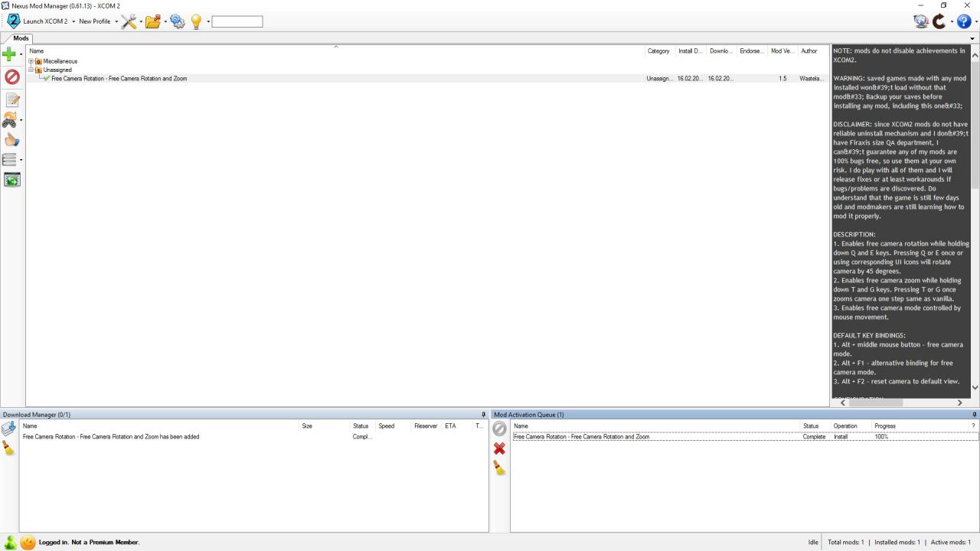
Task: Open the settings gears icon
Action: coord(178,21)
